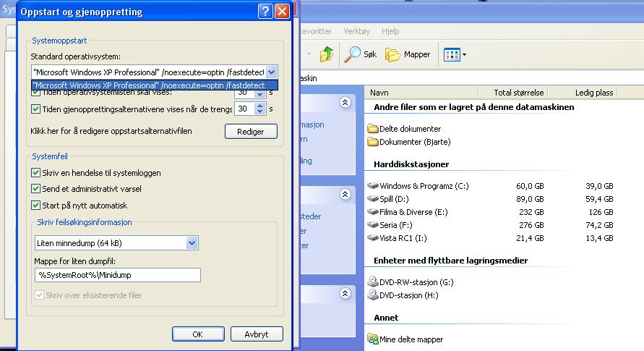
Task: Click the recovery options seconds value field
Action: coord(245,109)
